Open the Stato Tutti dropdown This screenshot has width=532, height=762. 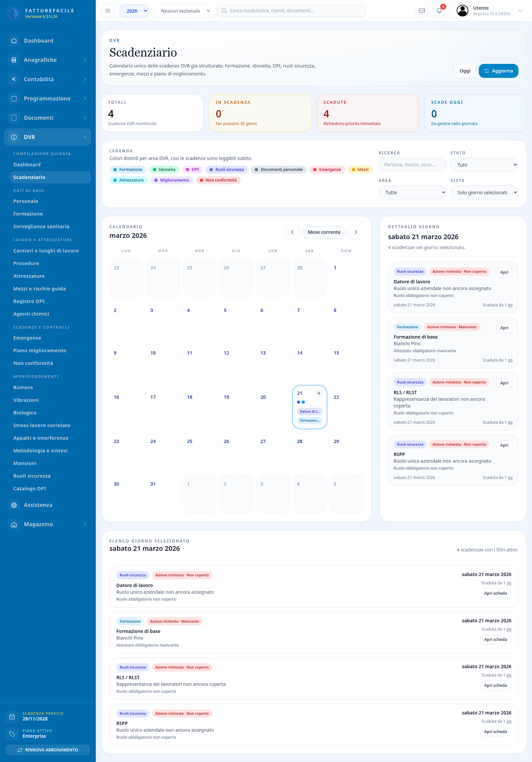tap(484, 165)
